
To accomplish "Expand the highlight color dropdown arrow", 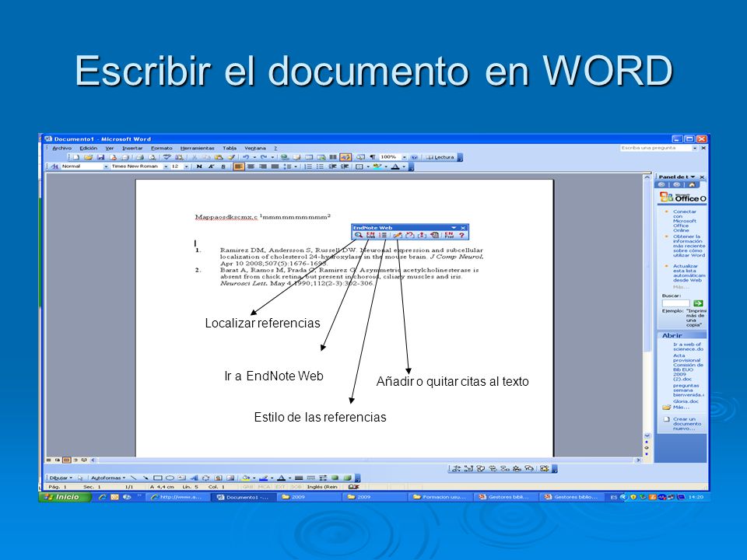I will point(386,166).
